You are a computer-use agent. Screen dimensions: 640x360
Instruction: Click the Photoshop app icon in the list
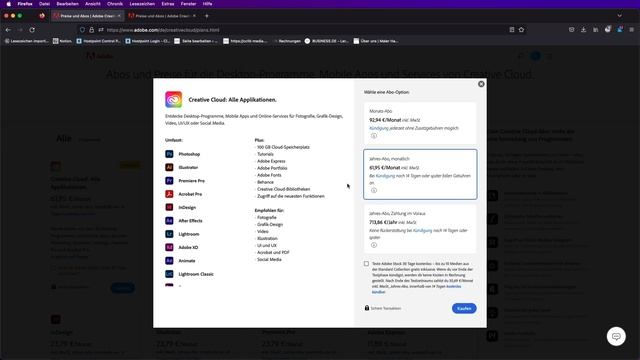(169, 154)
